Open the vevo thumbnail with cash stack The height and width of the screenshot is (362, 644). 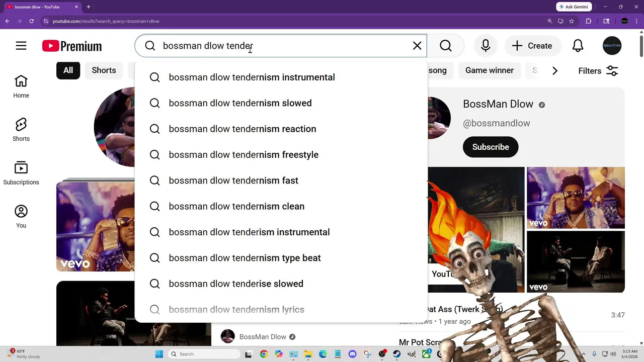[x=96, y=226]
